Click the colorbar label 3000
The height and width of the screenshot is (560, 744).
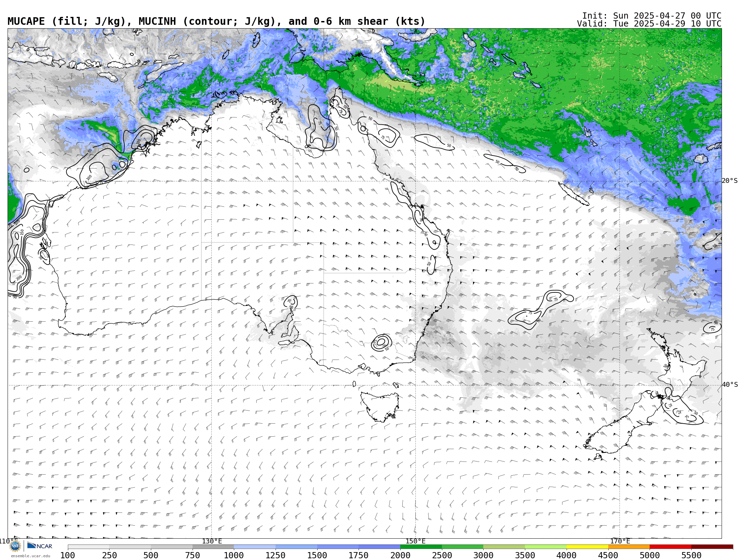[x=483, y=555]
